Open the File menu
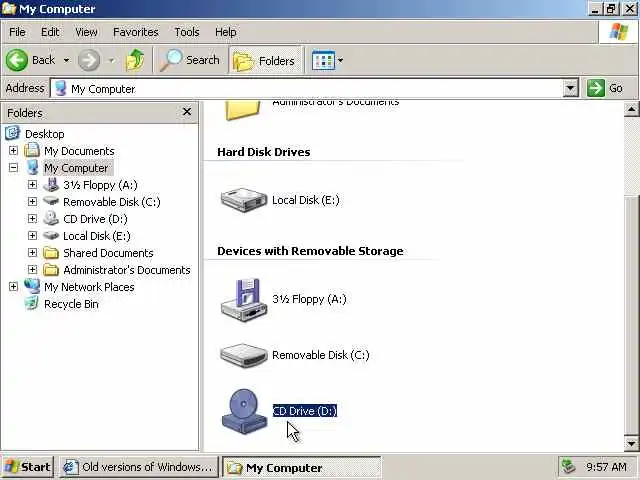The image size is (640, 480). point(17,32)
